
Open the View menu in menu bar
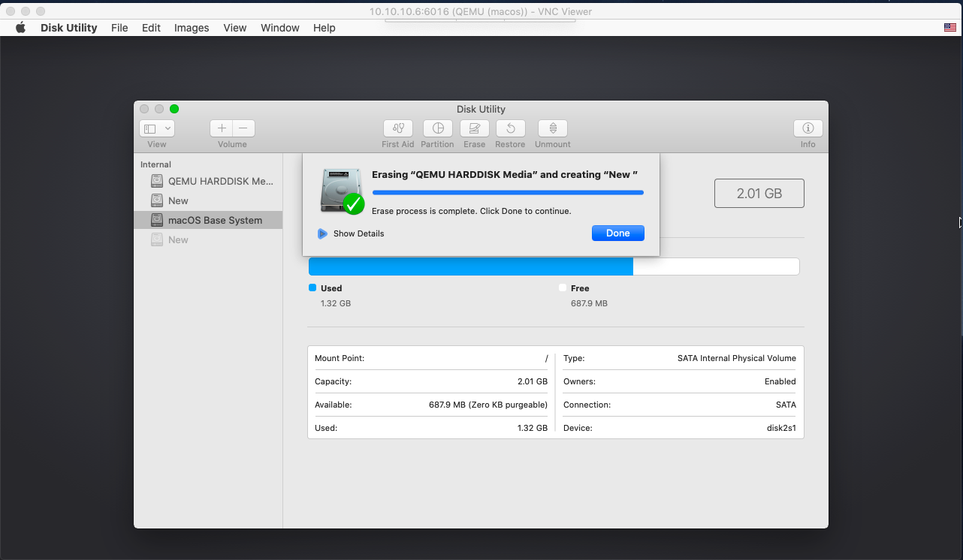click(235, 28)
